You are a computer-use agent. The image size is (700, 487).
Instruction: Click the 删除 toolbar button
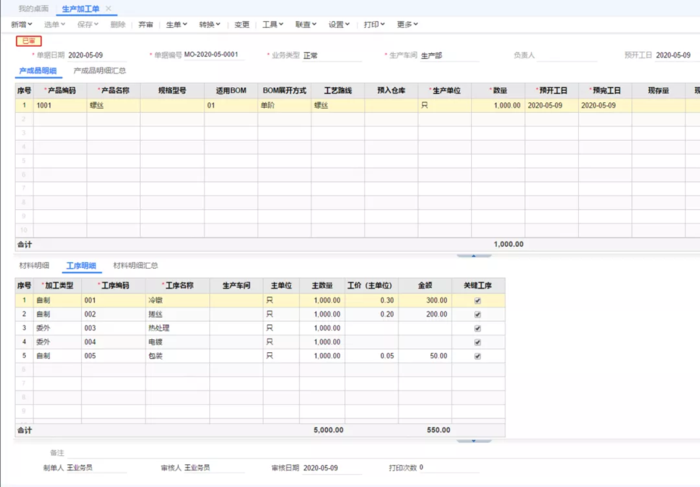118,25
